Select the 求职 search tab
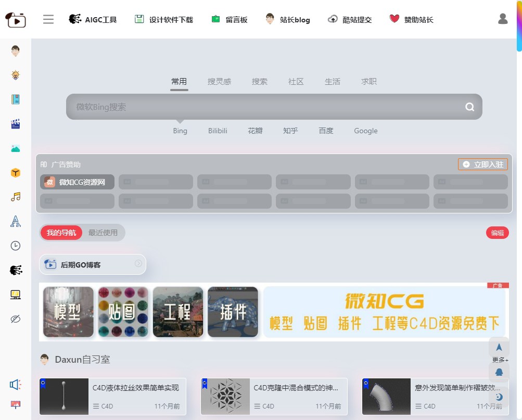Screen dimensions: 522x420 tap(369, 82)
